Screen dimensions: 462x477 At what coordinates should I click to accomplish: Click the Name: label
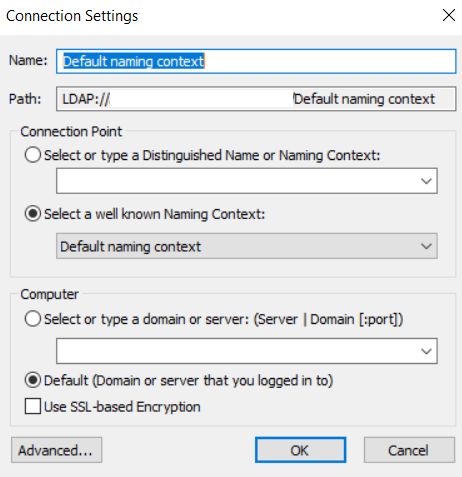click(28, 60)
